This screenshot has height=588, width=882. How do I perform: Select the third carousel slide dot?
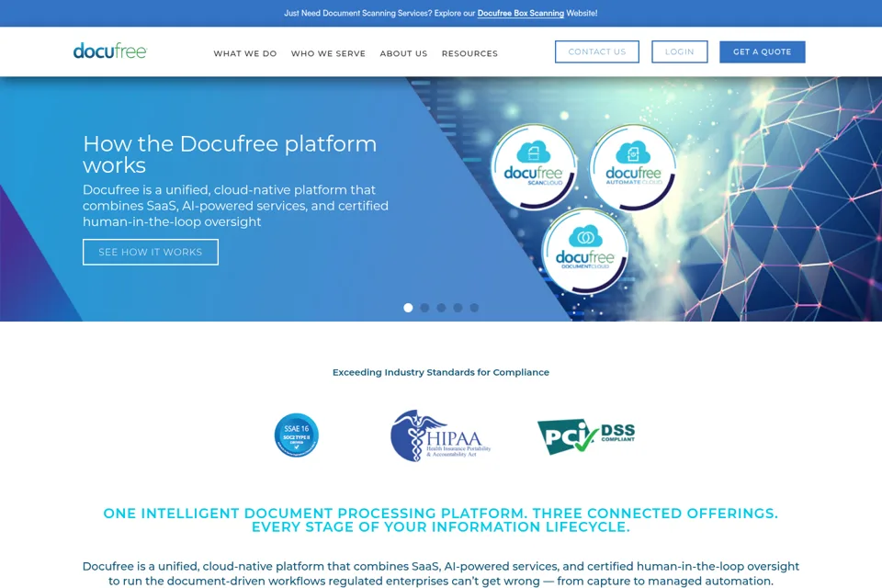click(442, 308)
